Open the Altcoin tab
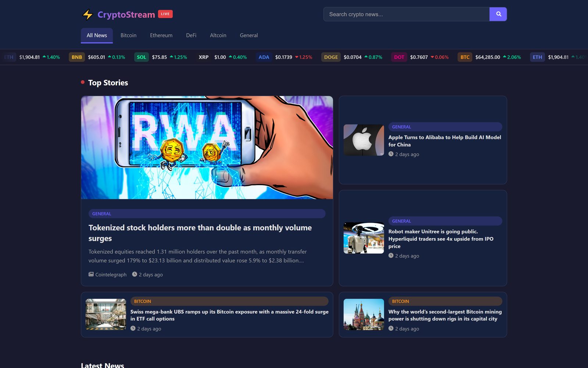Image resolution: width=588 pixels, height=368 pixels. (x=218, y=35)
